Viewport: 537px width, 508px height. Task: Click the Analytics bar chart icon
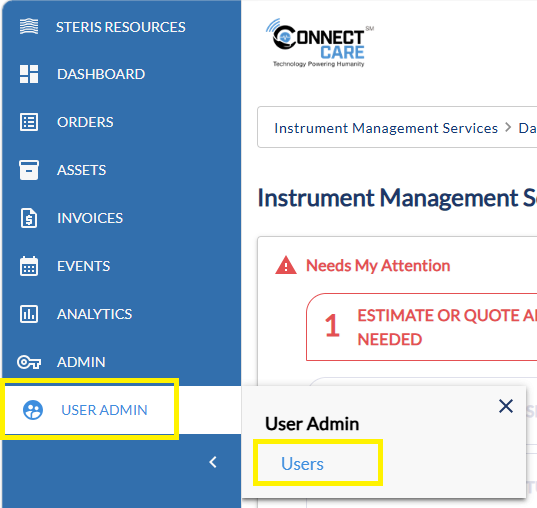coord(29,314)
